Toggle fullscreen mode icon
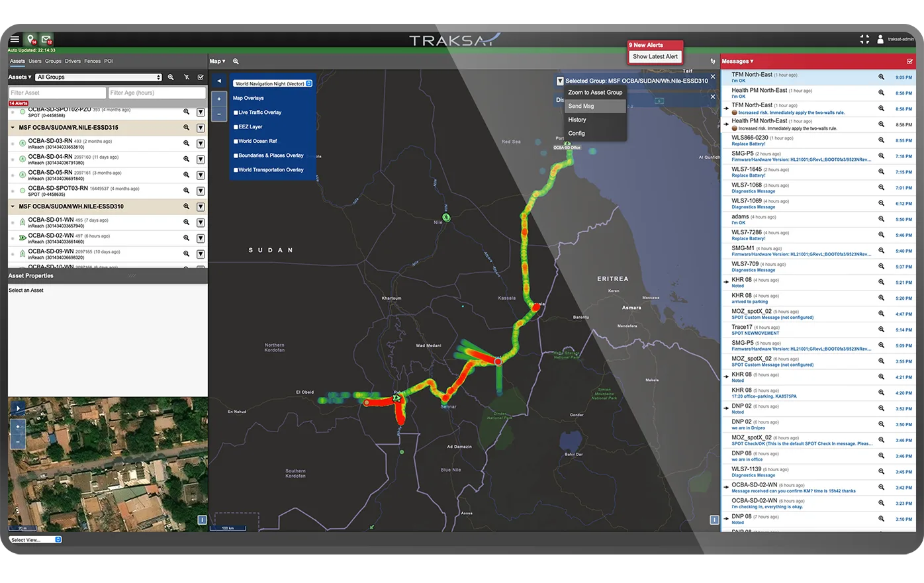This screenshot has width=924, height=583. coord(864,40)
